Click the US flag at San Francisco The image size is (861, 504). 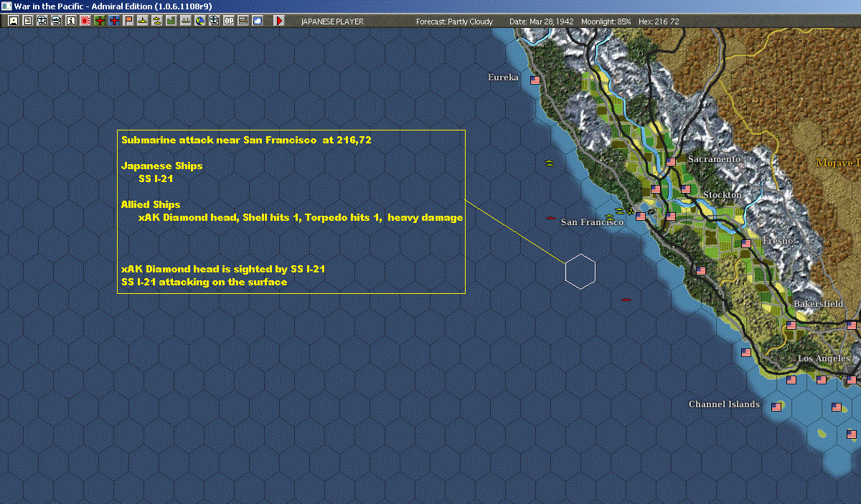[641, 216]
